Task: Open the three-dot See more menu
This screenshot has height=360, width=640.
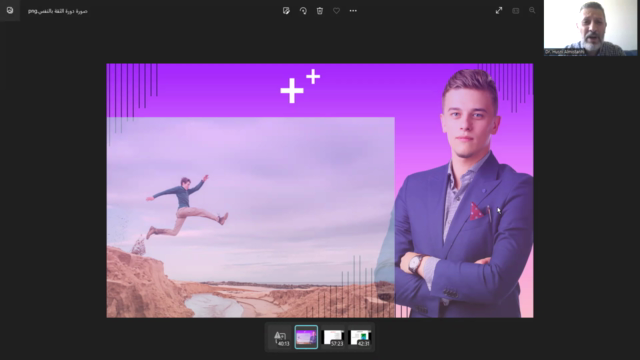Action: pyautogui.click(x=353, y=11)
